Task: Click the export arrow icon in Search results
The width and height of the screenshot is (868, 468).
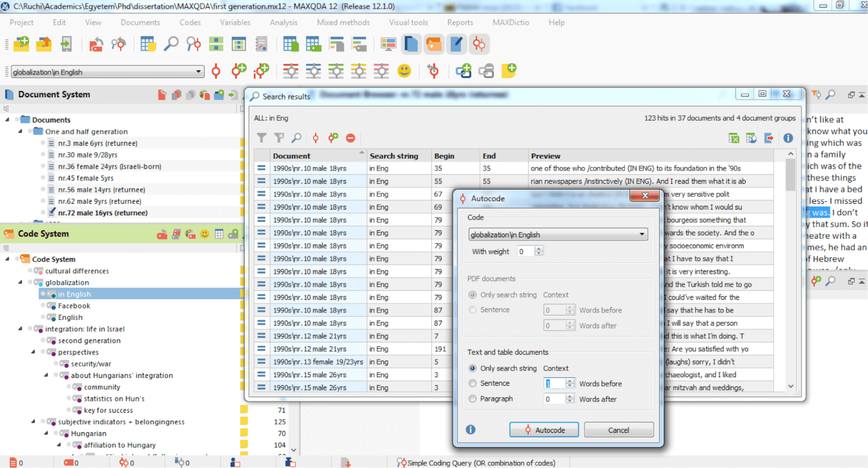Action: pos(769,138)
